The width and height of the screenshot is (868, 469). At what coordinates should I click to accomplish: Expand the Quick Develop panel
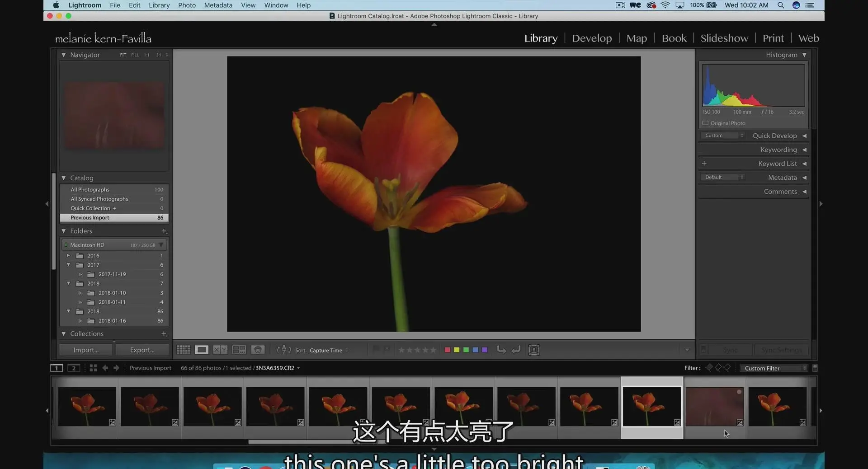(804, 136)
